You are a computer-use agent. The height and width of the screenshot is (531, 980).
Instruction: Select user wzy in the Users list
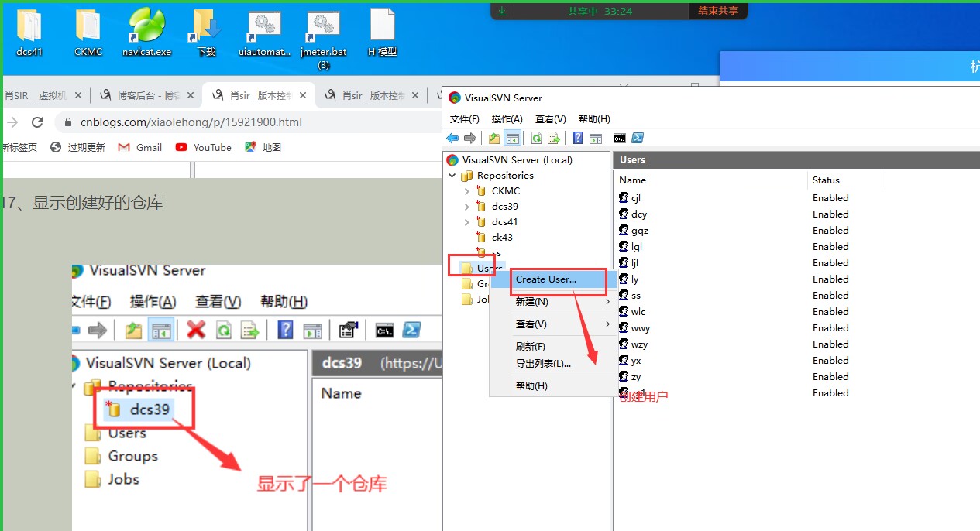[x=633, y=344]
